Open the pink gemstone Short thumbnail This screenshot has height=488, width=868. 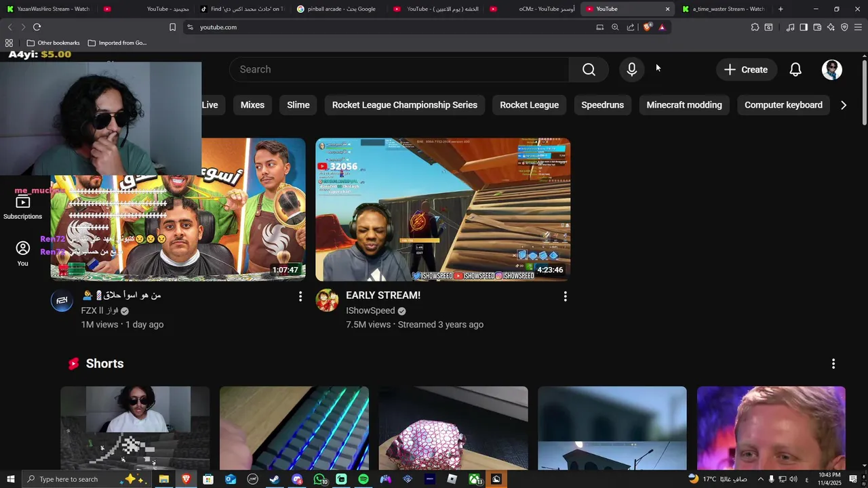453,428
